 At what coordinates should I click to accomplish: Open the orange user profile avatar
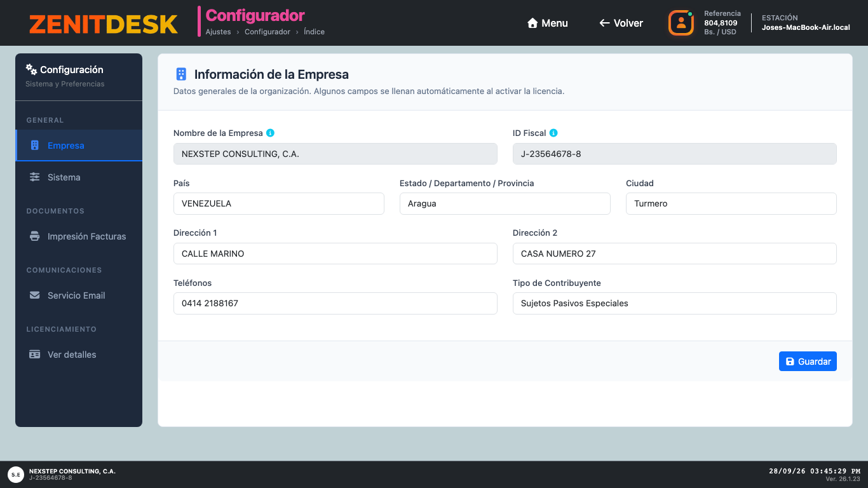[681, 23]
